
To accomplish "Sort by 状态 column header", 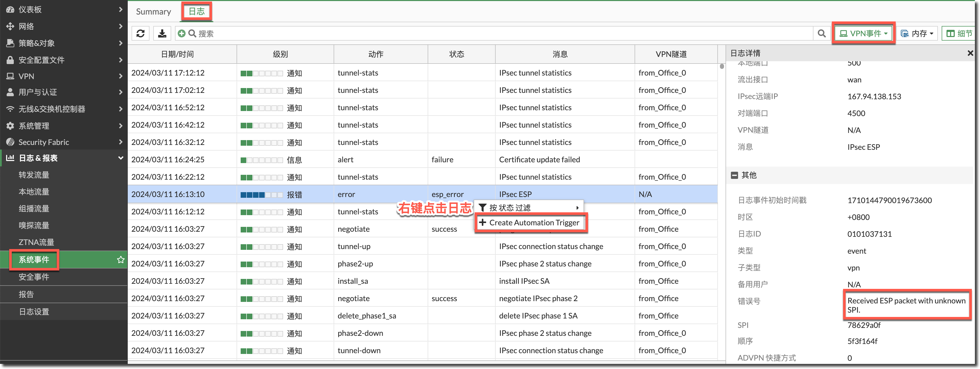I will (x=461, y=54).
